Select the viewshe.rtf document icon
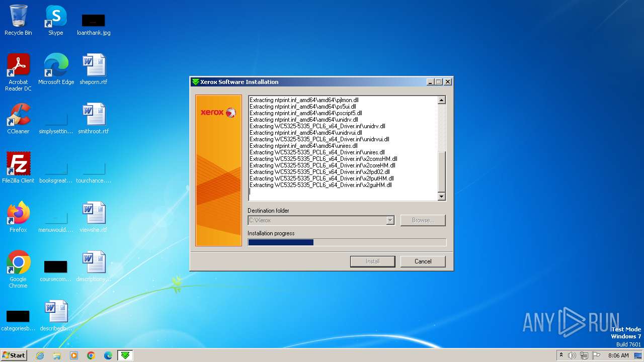Image resolution: width=644 pixels, height=362 pixels. (x=93, y=217)
